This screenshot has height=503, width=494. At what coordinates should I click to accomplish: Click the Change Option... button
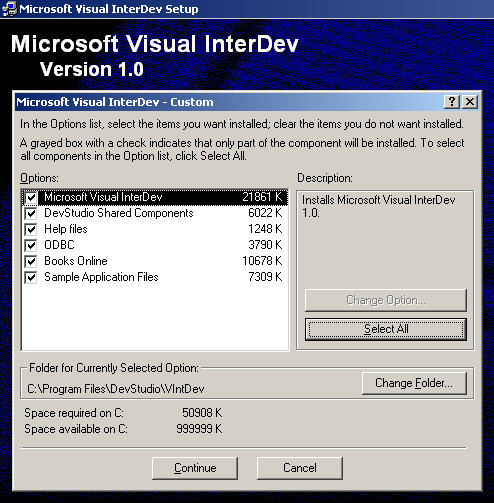tap(386, 300)
